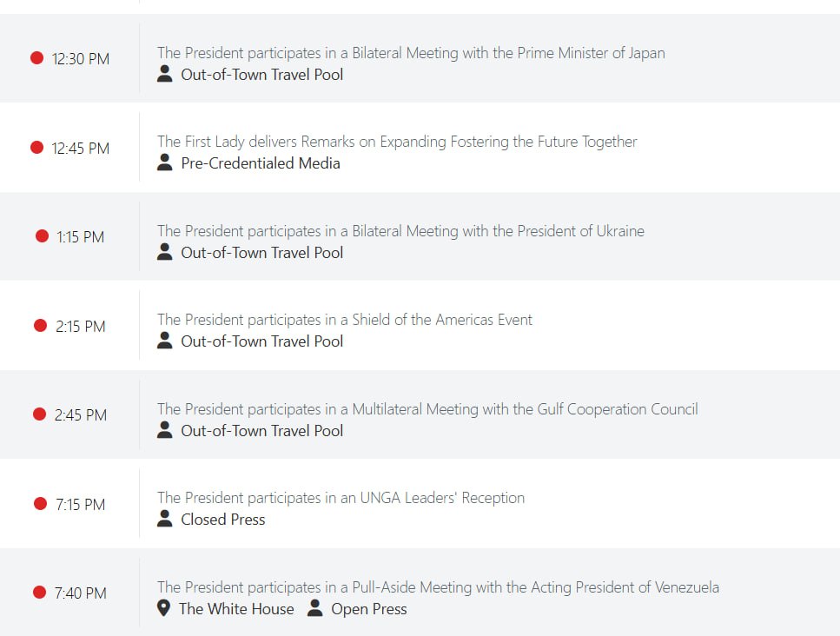This screenshot has height=636, width=840.
Task: Open the Pull-Aside Meeting with Venezuela's Acting President
Action: [x=438, y=587]
